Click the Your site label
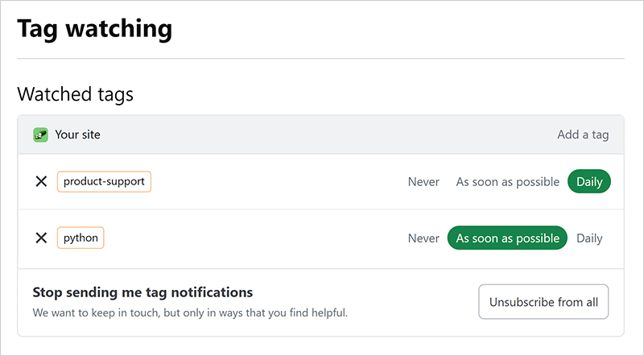This screenshot has height=356, width=644. click(x=77, y=135)
